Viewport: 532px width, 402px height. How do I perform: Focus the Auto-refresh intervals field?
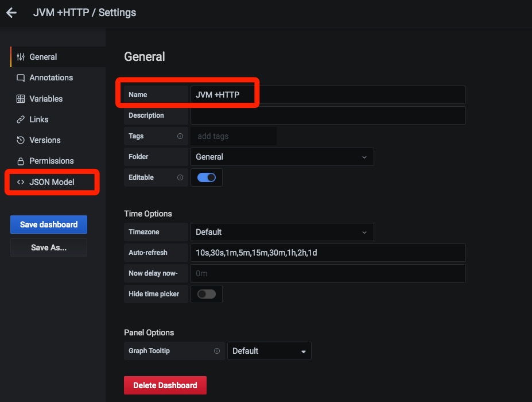(328, 253)
